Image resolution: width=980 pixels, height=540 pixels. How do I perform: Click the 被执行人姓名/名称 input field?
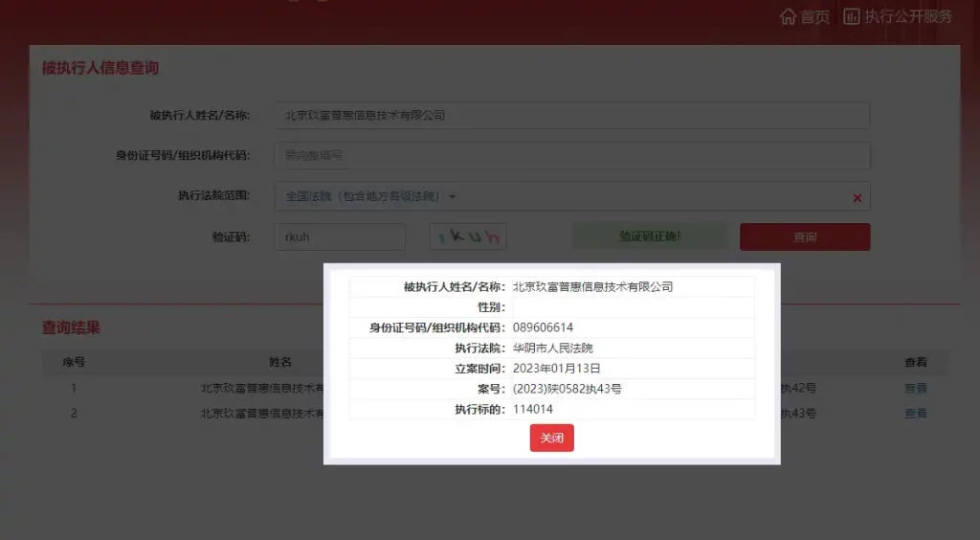point(571,115)
